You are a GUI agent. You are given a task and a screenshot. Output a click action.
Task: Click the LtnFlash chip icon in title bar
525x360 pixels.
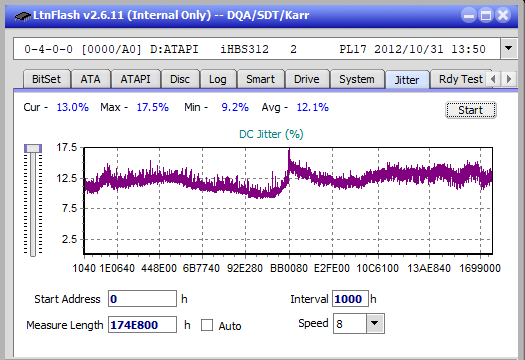click(23, 15)
